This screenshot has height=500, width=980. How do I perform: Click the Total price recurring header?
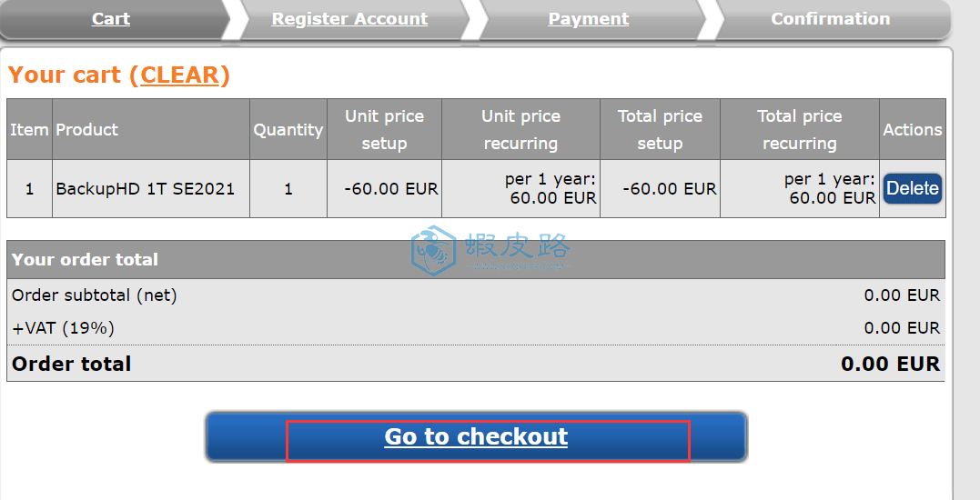[799, 130]
